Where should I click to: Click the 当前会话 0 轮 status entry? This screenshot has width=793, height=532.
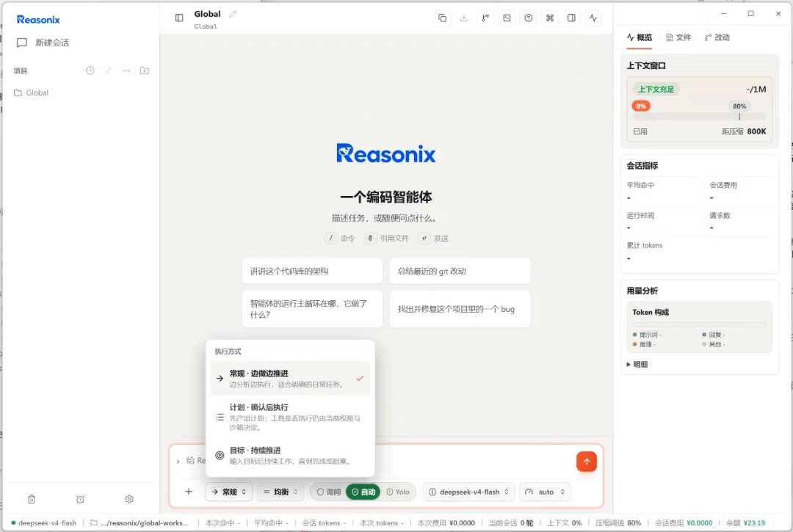coord(511,523)
